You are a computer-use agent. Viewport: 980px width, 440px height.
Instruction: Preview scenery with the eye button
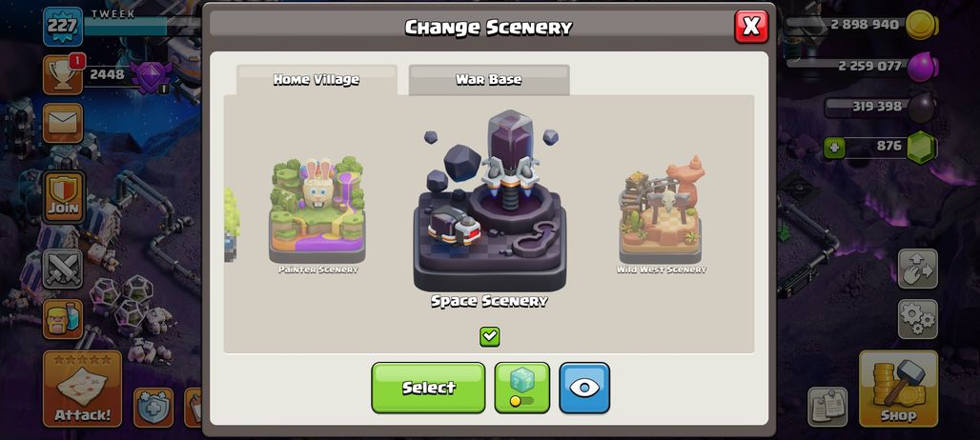pos(584,388)
